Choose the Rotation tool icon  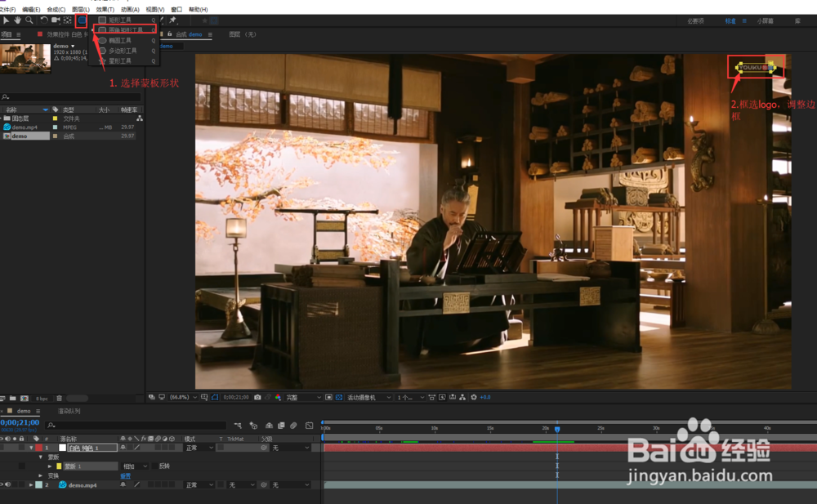[x=44, y=20]
